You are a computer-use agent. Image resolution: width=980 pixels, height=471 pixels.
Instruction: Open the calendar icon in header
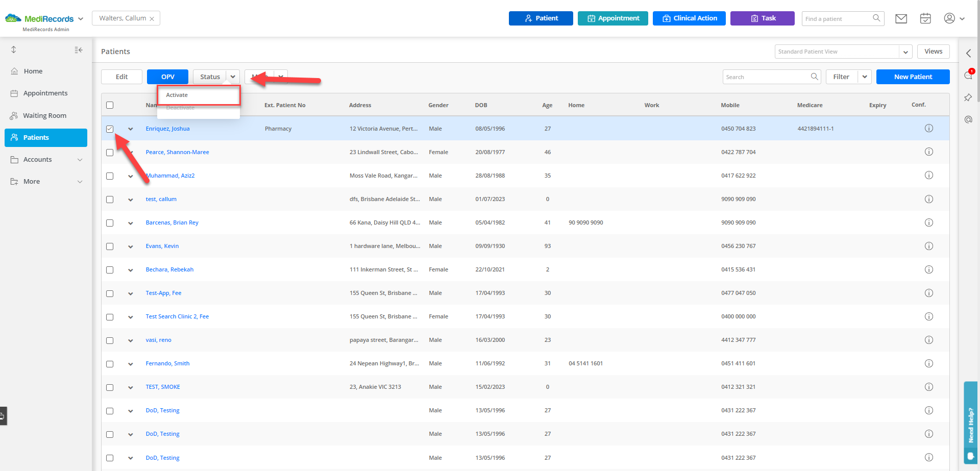925,18
